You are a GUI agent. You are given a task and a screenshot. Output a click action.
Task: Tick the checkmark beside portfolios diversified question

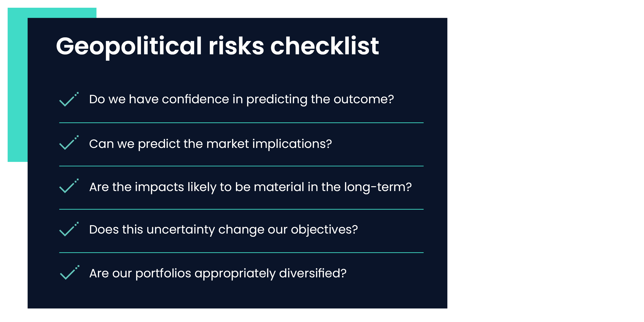[69, 273]
